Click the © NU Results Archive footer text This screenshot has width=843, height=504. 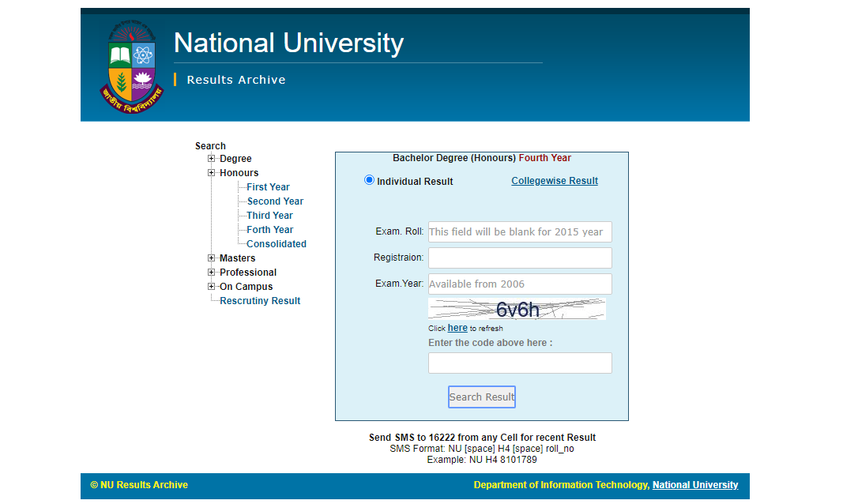139,485
